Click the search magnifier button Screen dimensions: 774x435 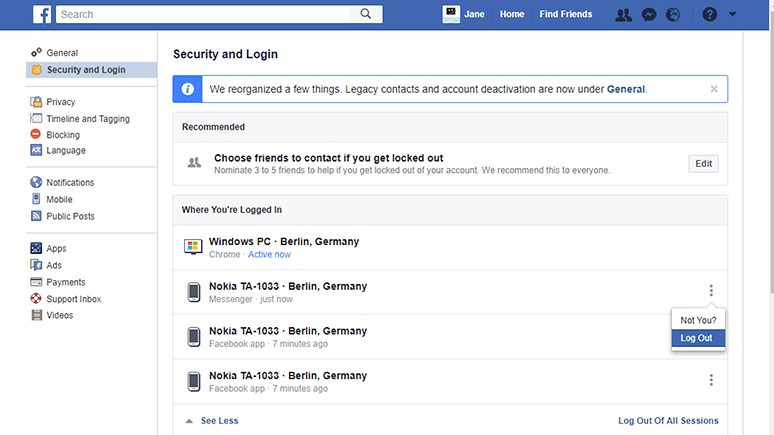tap(366, 14)
